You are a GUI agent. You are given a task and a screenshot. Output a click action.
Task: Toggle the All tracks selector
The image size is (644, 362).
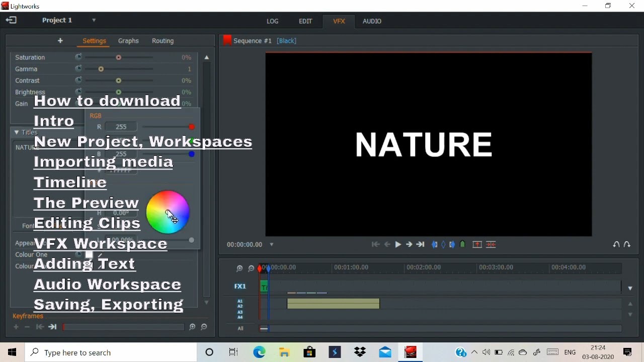(x=240, y=329)
